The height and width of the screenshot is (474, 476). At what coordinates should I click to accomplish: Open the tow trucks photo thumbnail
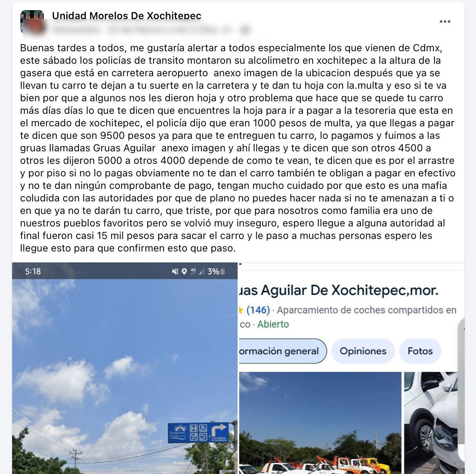[320, 423]
